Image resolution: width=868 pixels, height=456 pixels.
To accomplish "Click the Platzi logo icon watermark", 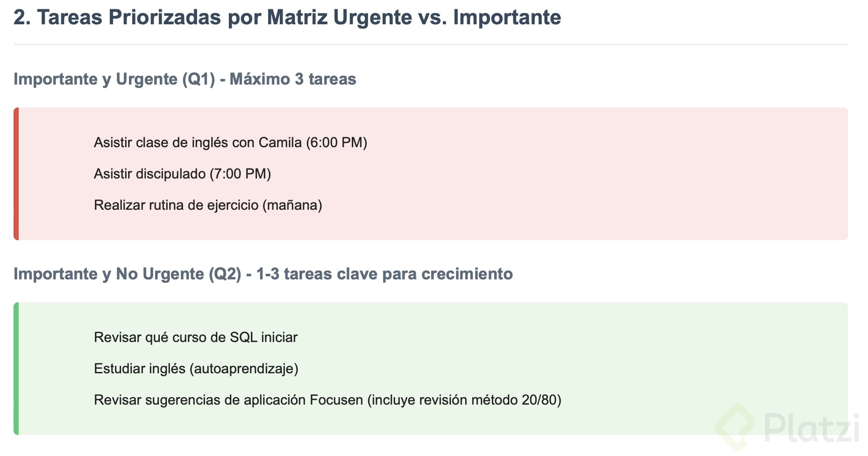I will pos(736,426).
